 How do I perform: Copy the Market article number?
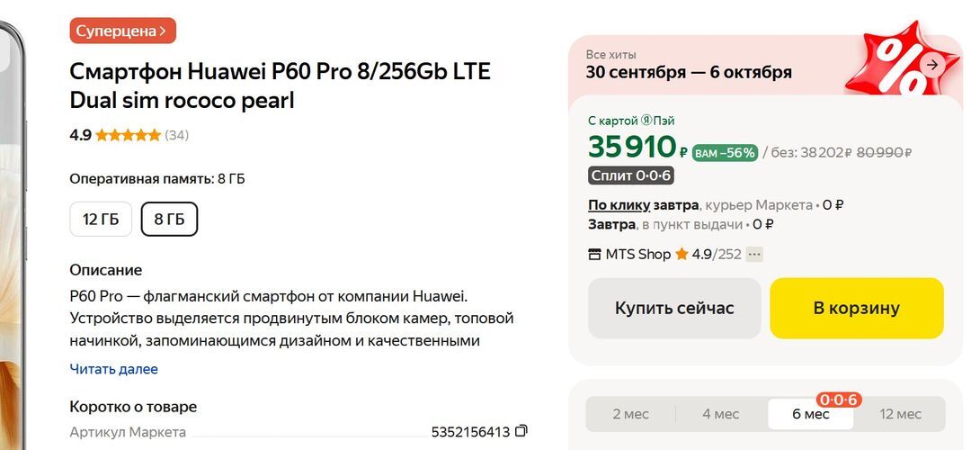[x=521, y=431]
